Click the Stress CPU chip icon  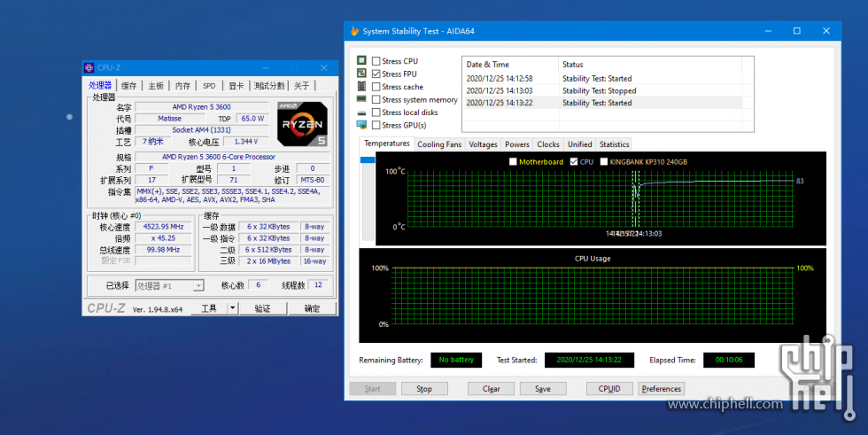[x=361, y=60]
